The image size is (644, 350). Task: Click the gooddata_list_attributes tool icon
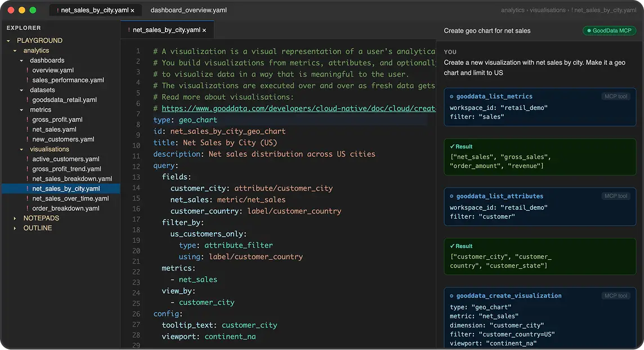click(x=452, y=197)
